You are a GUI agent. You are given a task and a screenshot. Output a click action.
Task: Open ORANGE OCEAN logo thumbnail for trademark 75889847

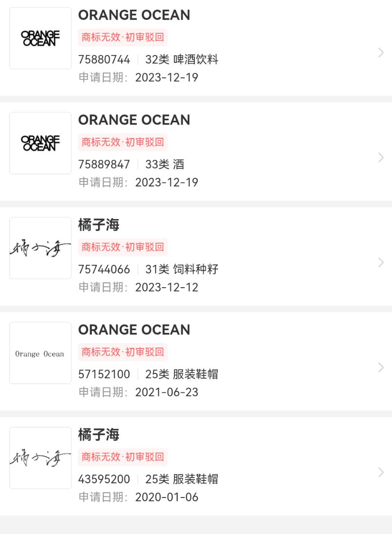(40, 143)
